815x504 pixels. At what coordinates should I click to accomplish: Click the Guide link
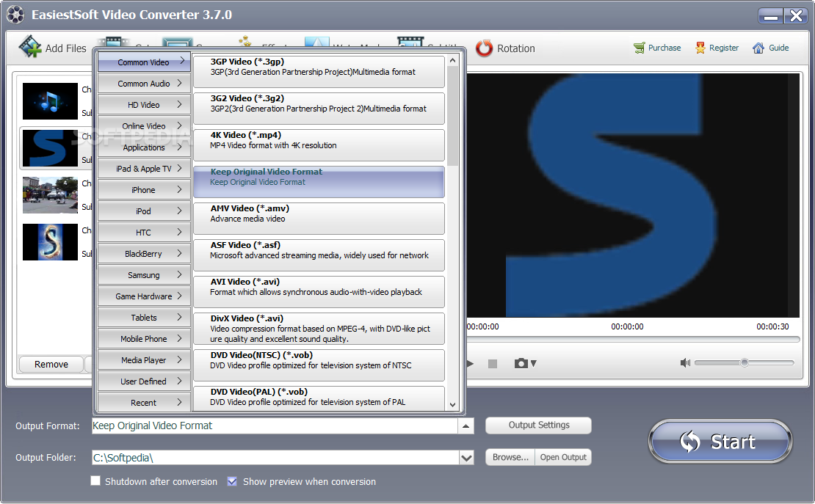pos(778,48)
